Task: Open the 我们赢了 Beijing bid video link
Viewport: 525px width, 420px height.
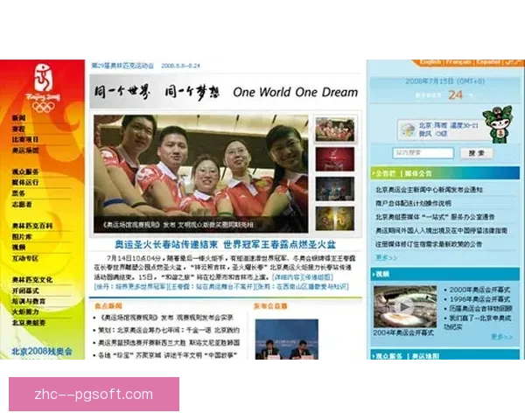Action: [478, 322]
